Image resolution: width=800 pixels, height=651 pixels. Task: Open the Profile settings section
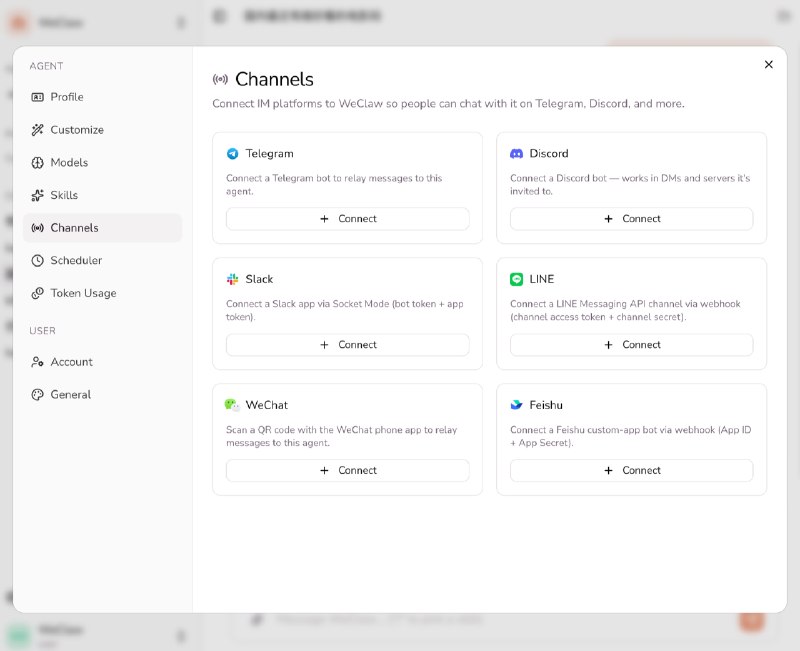[102, 97]
